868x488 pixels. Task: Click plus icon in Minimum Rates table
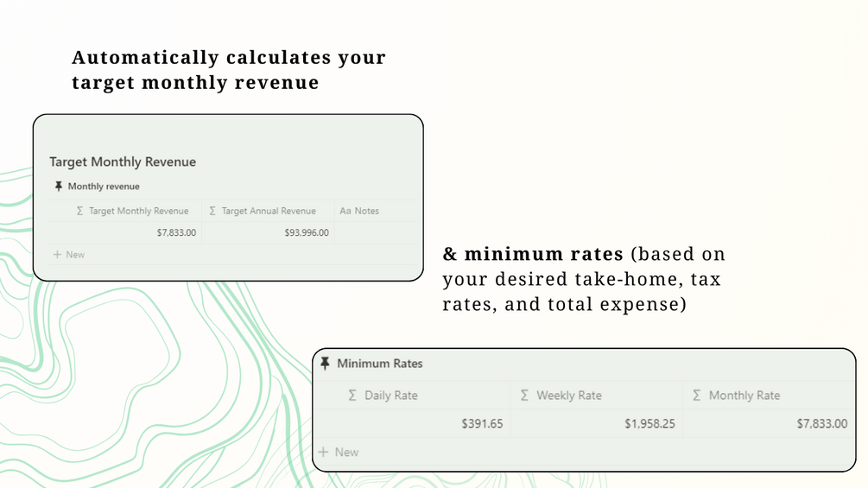(323, 452)
